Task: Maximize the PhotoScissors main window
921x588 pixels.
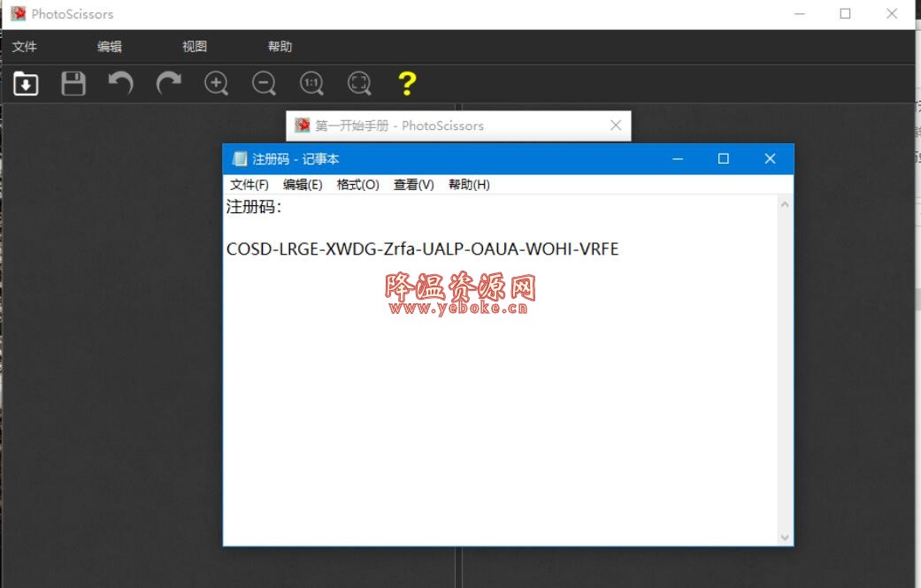Action: click(x=845, y=13)
